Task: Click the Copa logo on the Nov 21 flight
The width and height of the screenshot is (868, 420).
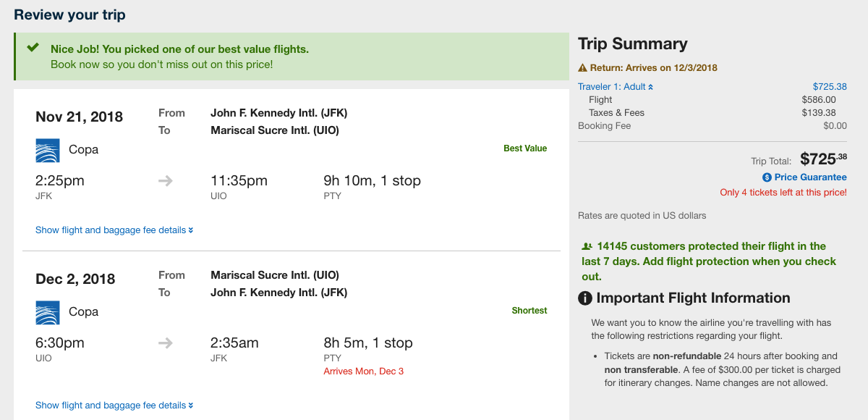Action: coord(48,150)
